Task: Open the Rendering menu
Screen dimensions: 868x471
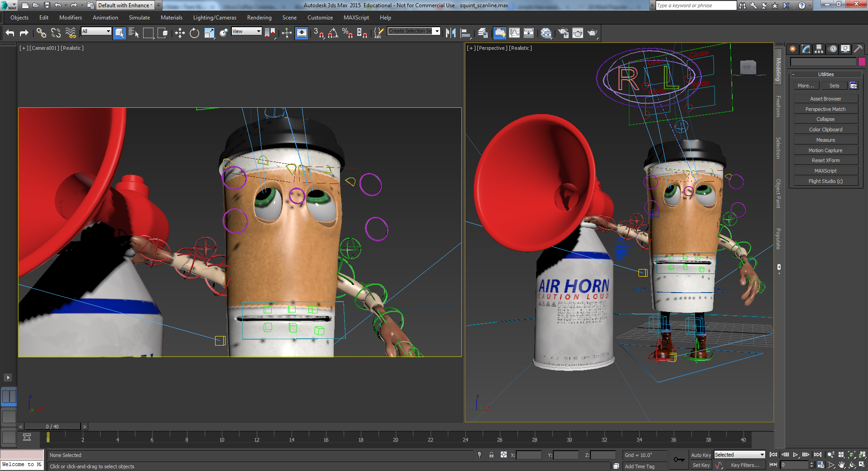Action: pos(259,18)
